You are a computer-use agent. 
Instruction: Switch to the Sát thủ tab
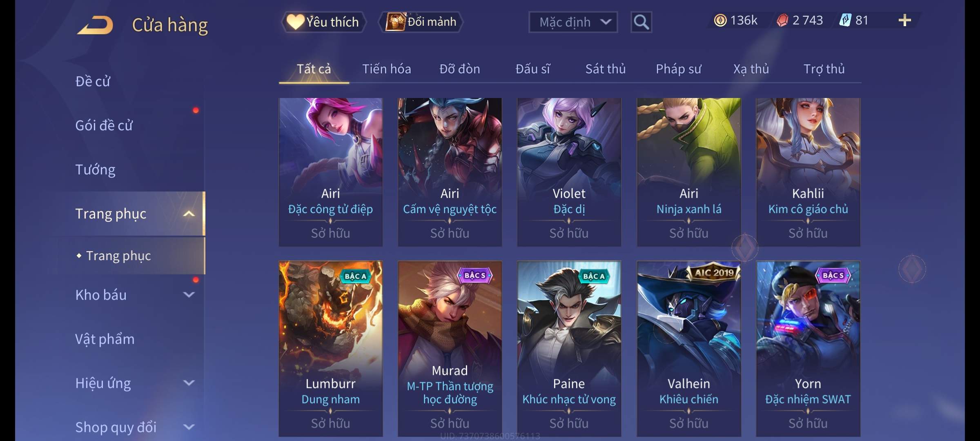click(606, 69)
